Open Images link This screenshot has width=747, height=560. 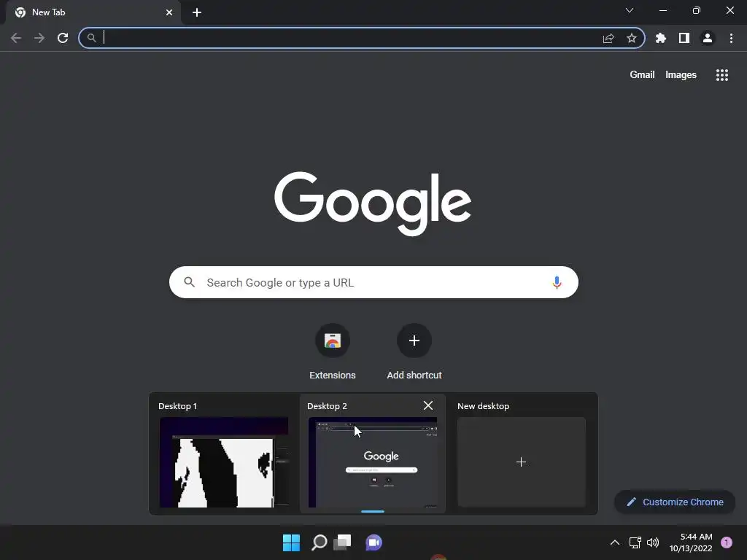(x=681, y=75)
